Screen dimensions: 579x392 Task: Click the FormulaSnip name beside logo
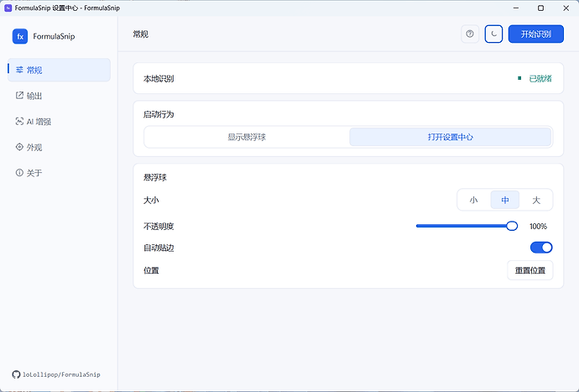point(54,36)
